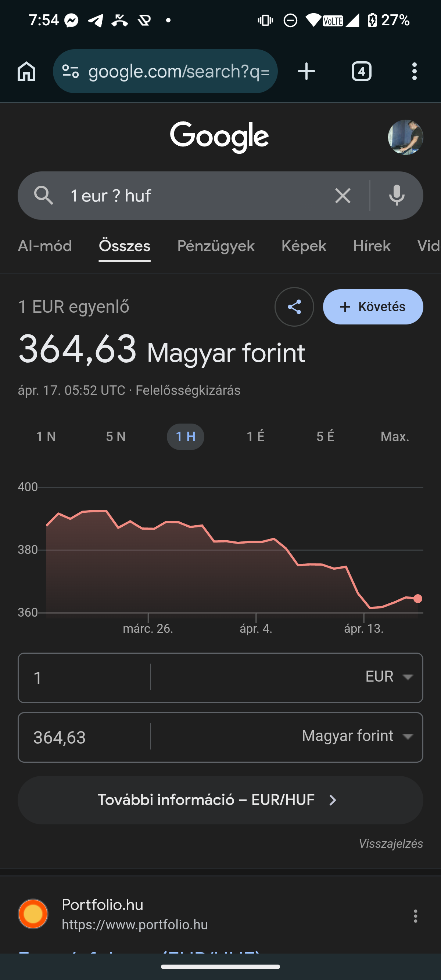The image size is (441, 980).
Task: Open the Magyar forint currency dropdown
Action: 357,736
